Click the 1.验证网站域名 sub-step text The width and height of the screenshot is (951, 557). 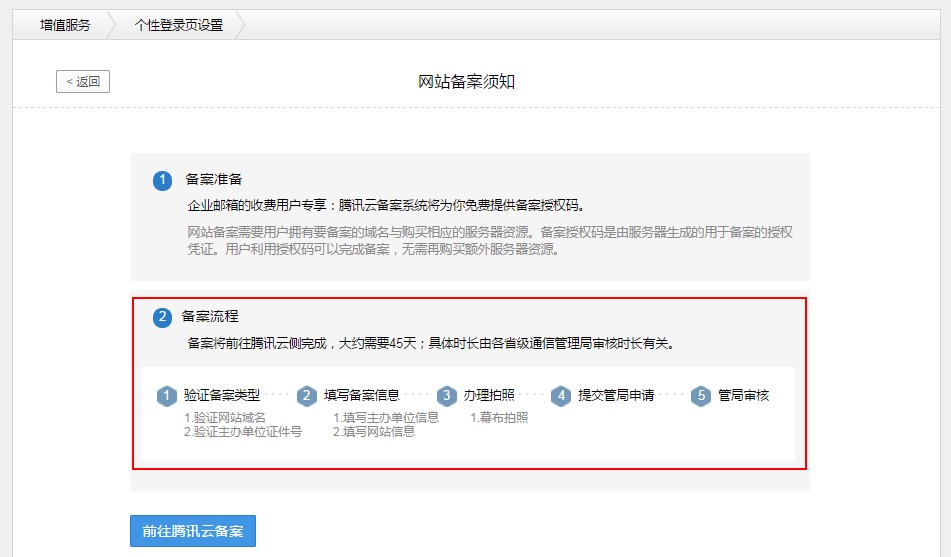(x=225, y=417)
